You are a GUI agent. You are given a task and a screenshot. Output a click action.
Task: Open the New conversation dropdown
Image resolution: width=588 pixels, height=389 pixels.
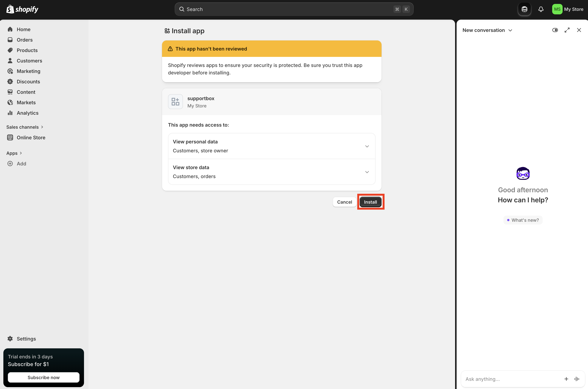[x=487, y=30]
